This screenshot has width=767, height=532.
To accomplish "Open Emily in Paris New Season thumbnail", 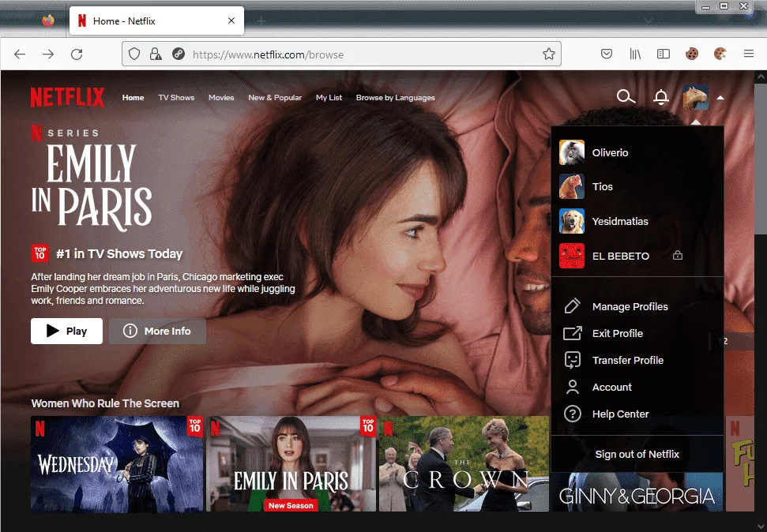I will [x=291, y=464].
